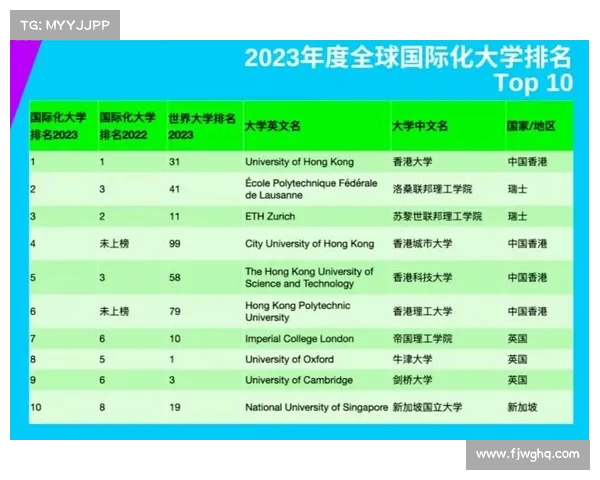Click the "Top 10" heading
The height and width of the screenshot is (480, 600).
[533, 83]
